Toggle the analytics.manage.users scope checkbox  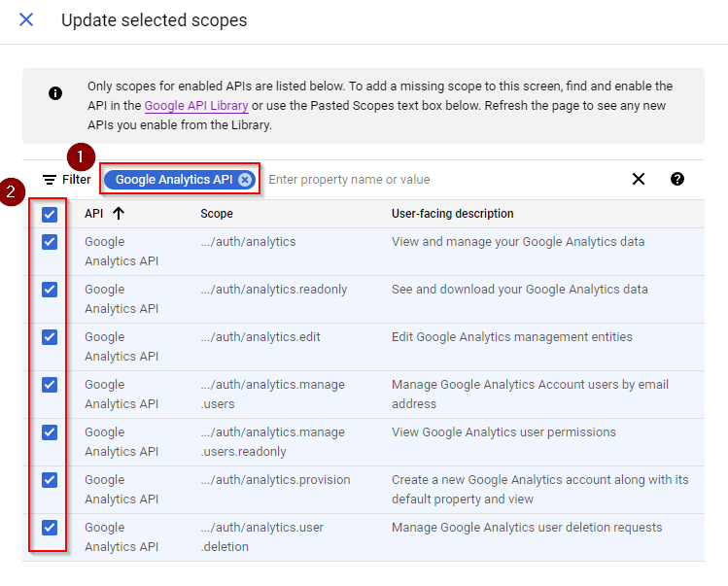(50, 385)
